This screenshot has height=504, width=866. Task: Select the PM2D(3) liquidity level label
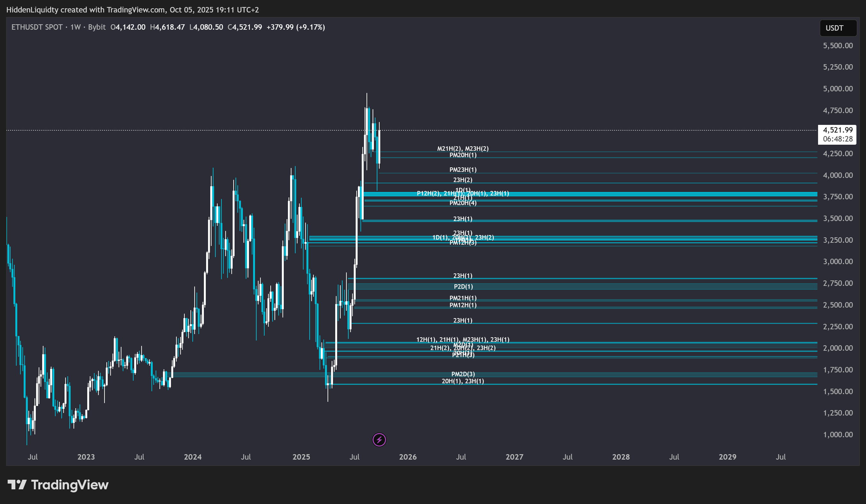[x=463, y=374]
